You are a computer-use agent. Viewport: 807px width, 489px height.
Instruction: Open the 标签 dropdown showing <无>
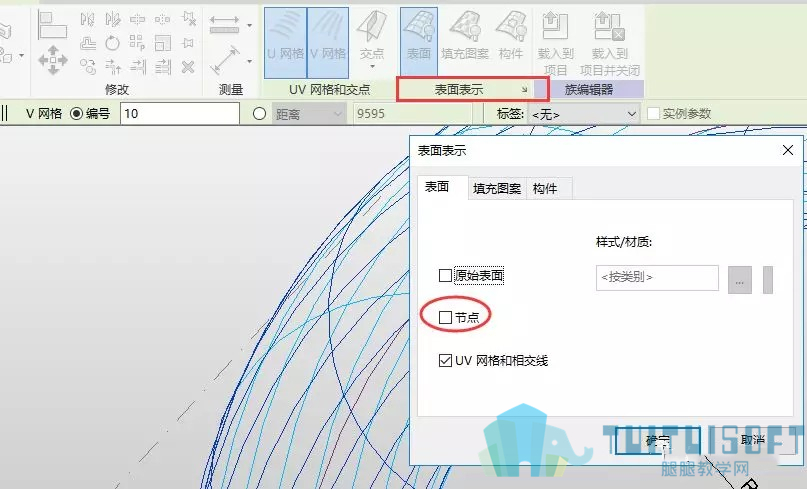click(584, 113)
